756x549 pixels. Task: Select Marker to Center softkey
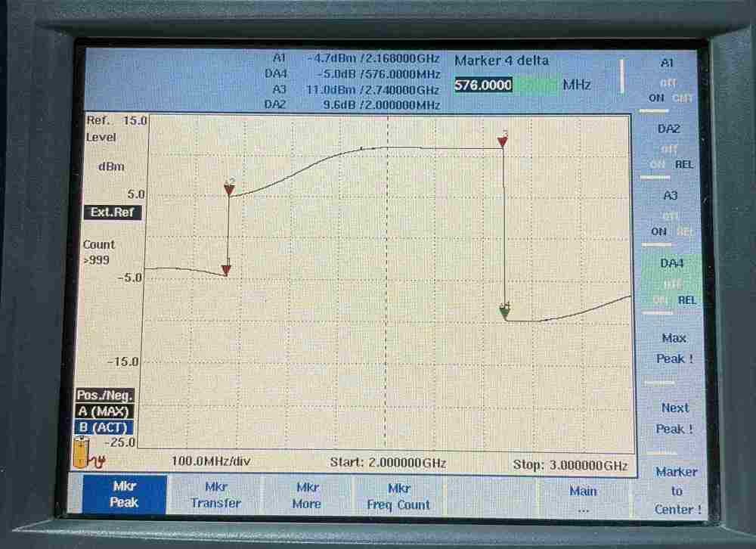pyautogui.click(x=677, y=490)
